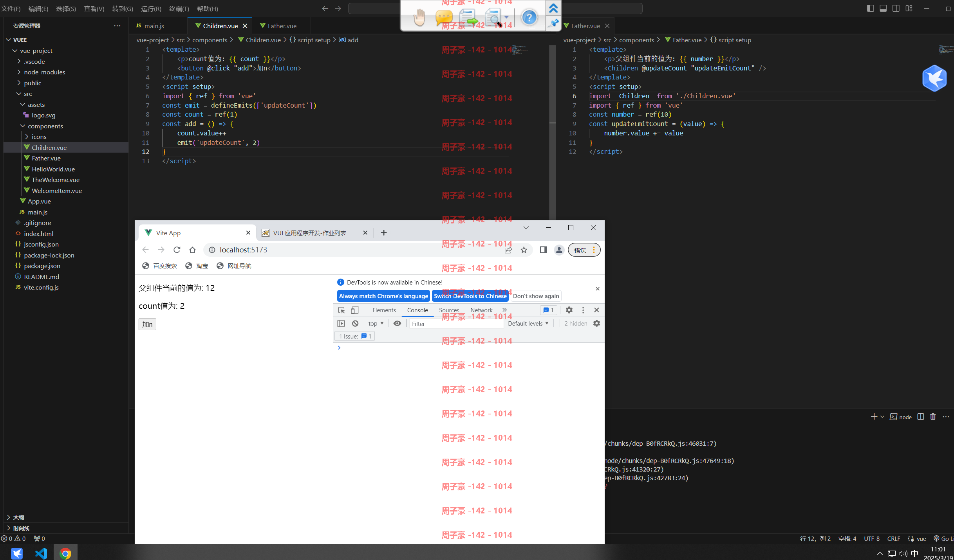This screenshot has width=954, height=560.
Task: Open App.vue in the explorer
Action: coord(66,202)
